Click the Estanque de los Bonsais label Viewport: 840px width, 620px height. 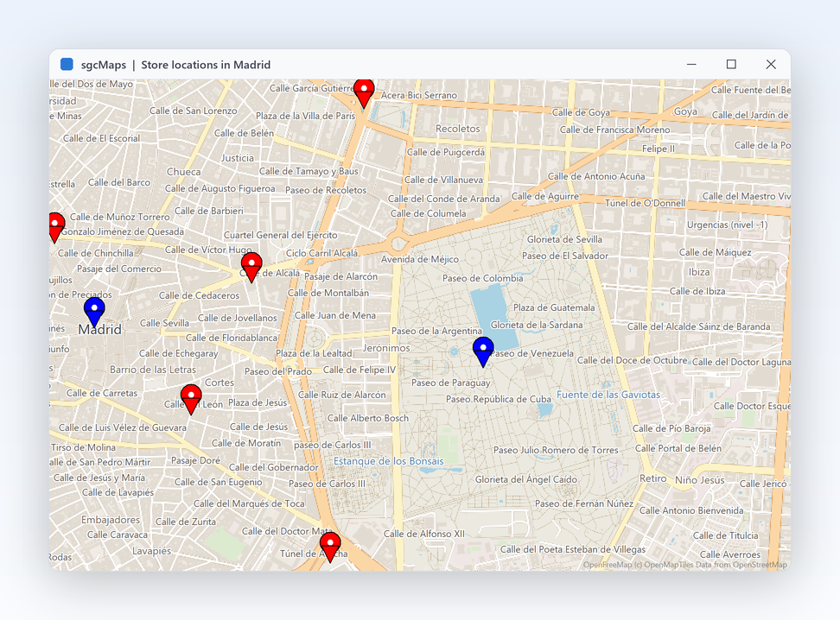point(388,461)
